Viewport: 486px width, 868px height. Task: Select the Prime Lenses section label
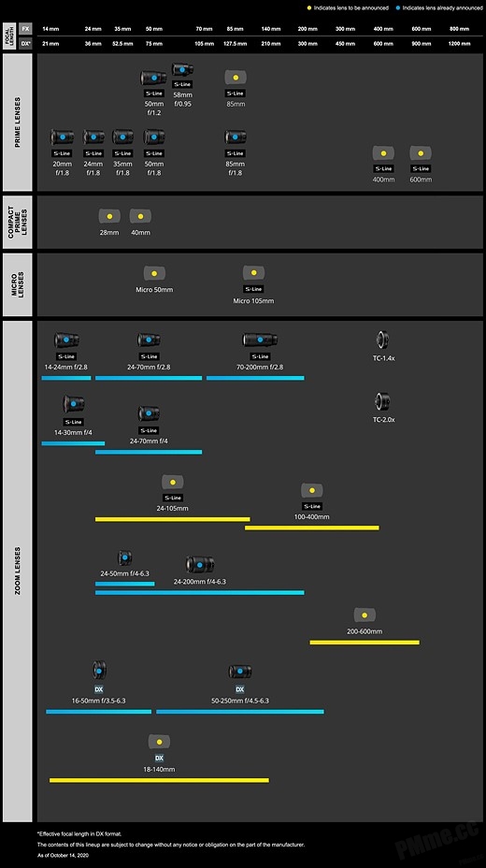[x=18, y=123]
